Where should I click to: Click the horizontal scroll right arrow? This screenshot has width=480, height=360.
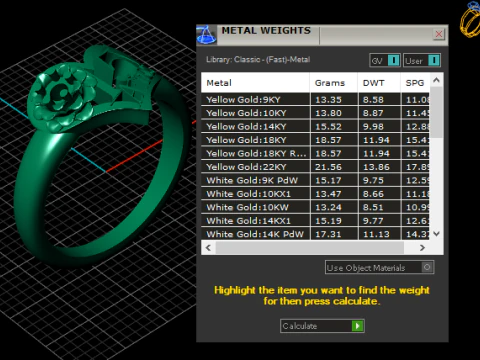coord(422,248)
